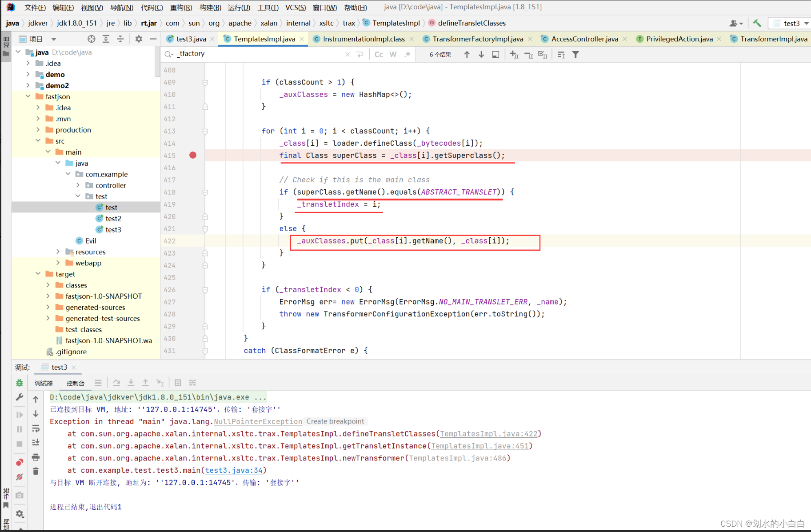
Task: Jump to previous search occurrence arrow
Action: pyautogui.click(x=467, y=54)
